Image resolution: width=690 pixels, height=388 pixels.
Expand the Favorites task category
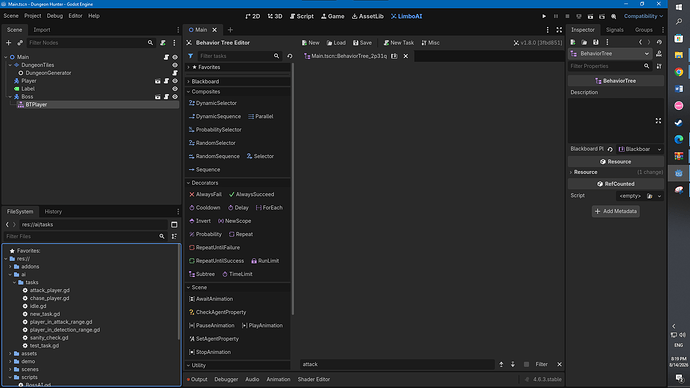pos(238,67)
